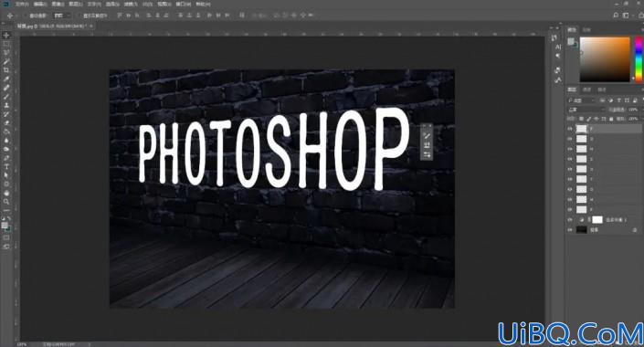
Task: Hide the color balance adjustment layer
Action: (570, 220)
